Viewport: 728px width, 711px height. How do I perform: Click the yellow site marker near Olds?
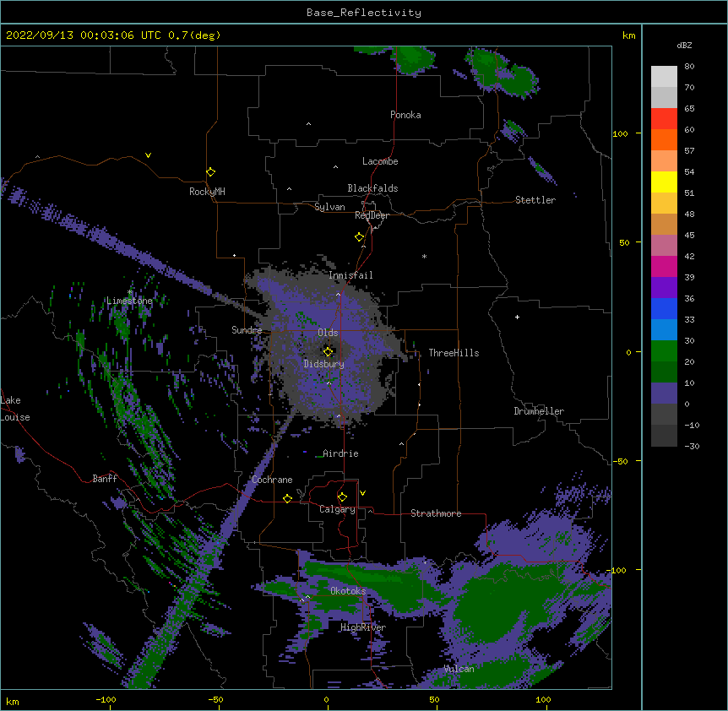pos(328,351)
